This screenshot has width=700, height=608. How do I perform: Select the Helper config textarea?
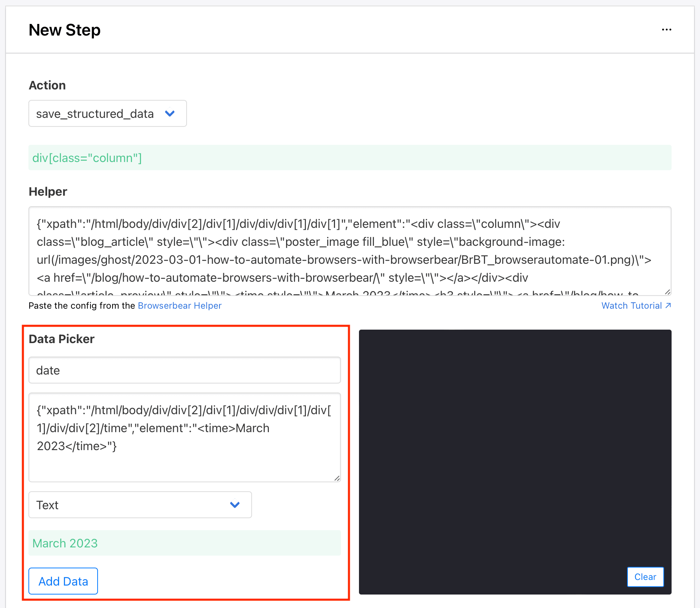point(350,251)
